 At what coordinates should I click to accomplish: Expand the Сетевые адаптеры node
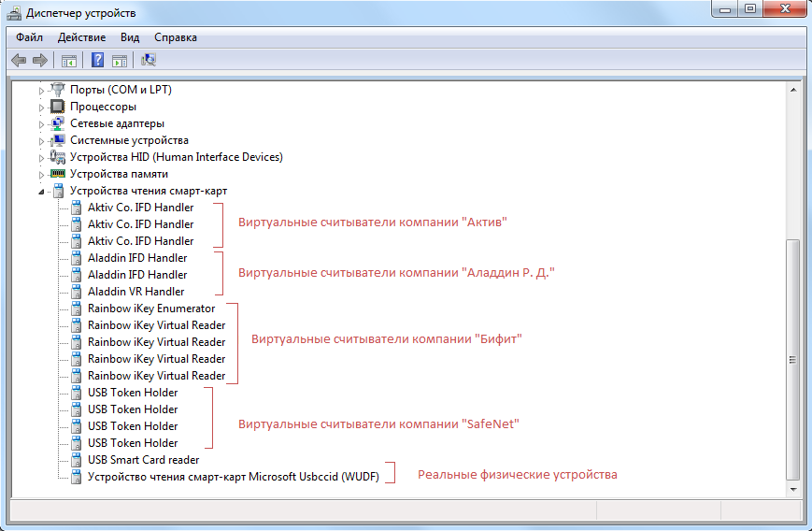pos(41,124)
